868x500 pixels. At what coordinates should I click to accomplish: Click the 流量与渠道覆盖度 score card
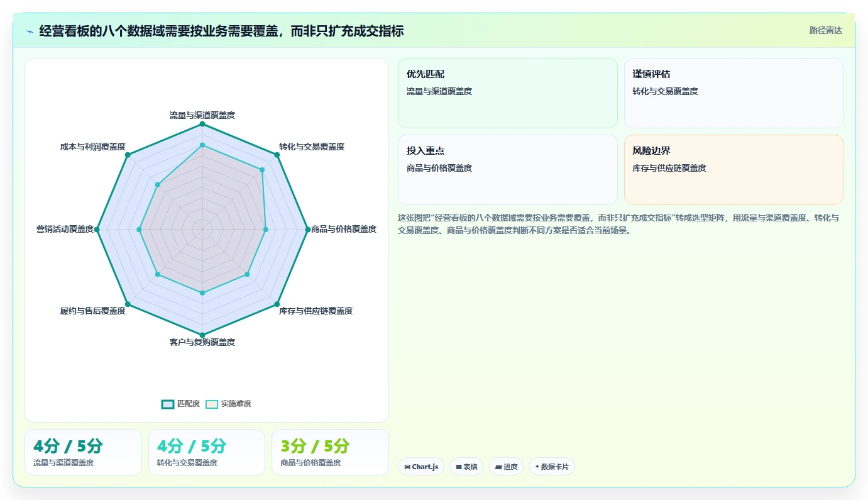83,452
